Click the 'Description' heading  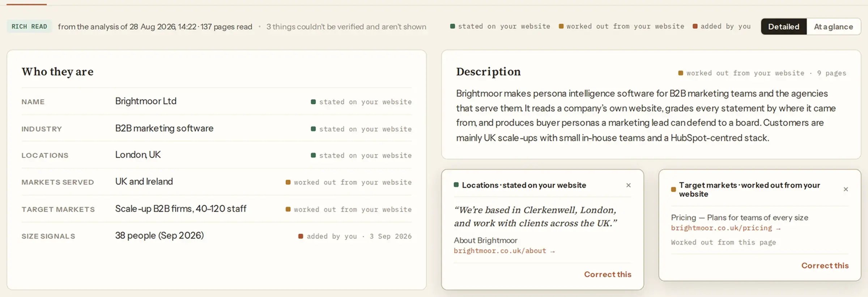pos(488,72)
